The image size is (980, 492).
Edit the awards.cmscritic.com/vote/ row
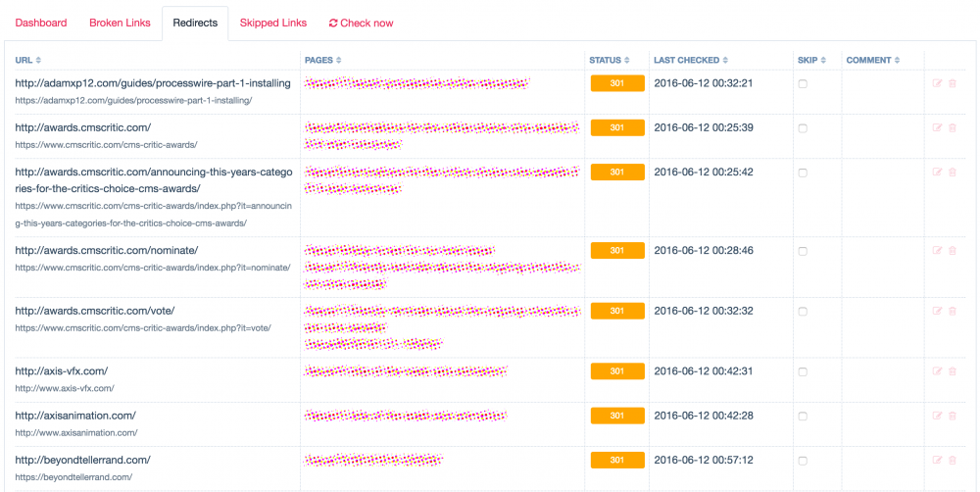937,311
